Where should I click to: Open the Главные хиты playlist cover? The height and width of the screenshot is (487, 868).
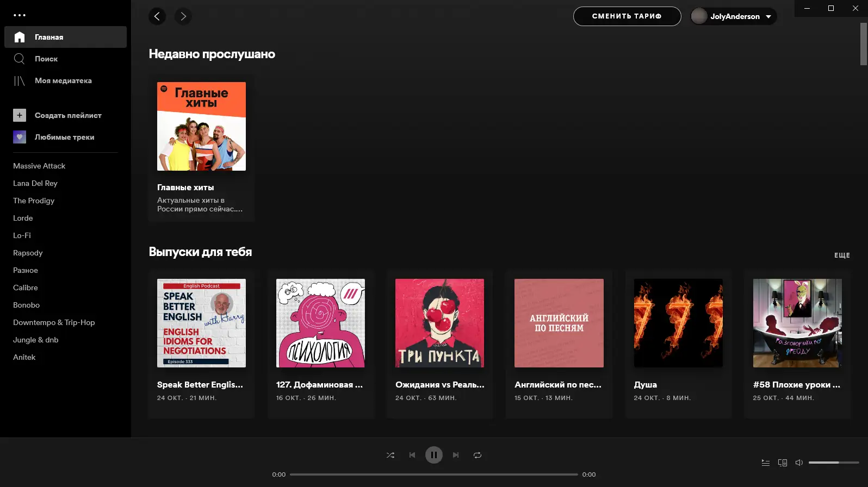201,126
